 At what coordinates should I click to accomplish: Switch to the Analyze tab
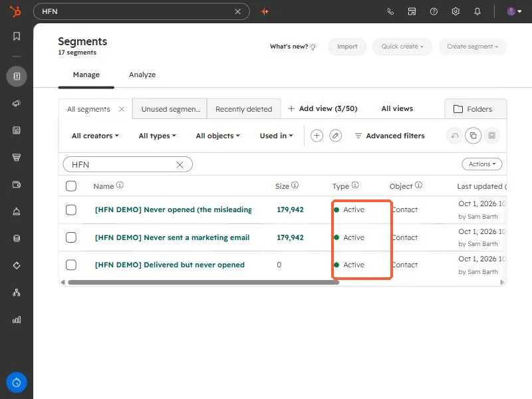(142, 74)
